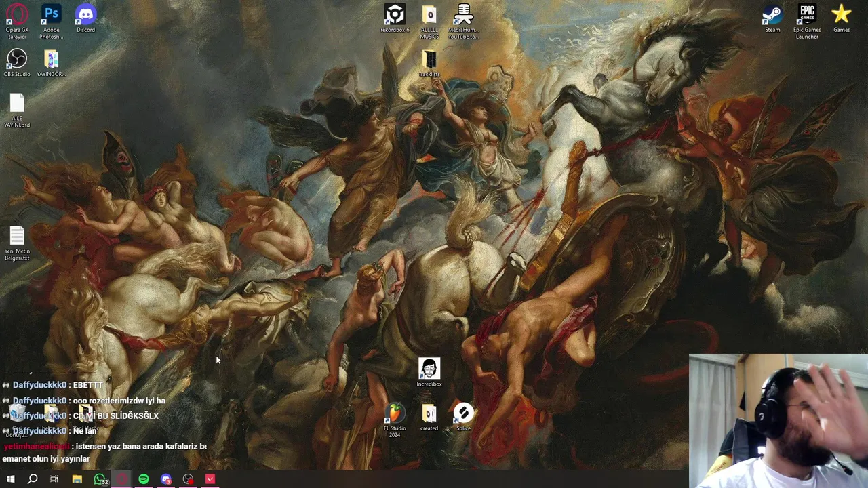Open the Windows Start menu
868x488 pixels.
10,479
